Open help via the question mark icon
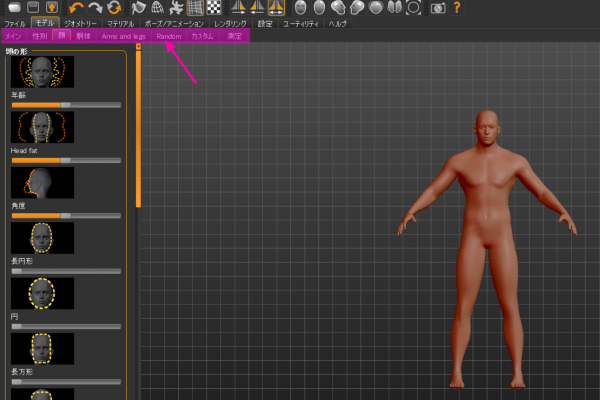This screenshot has height=400, width=600. (457, 8)
